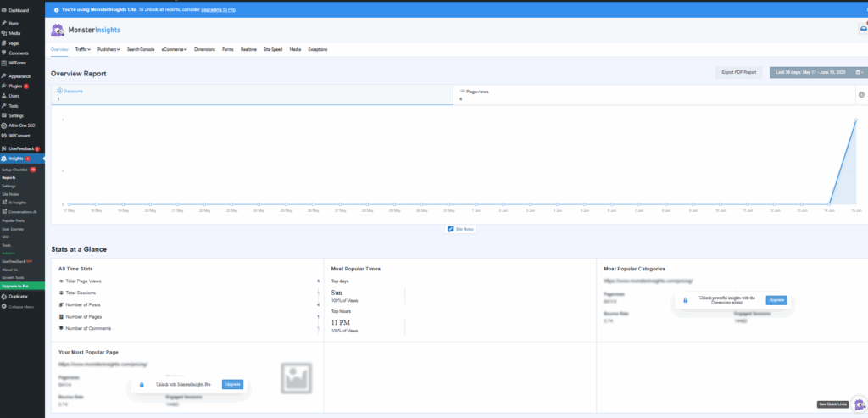Select the Insights menu icon

pyautogui.click(x=4, y=159)
